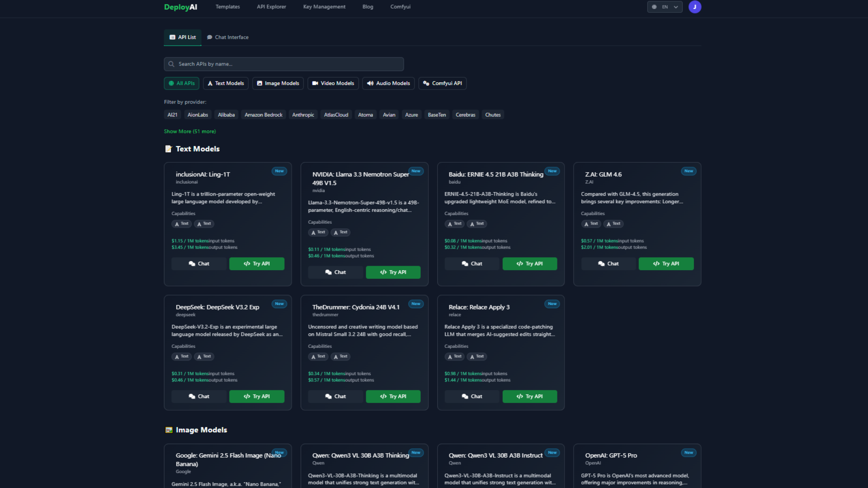Expand Show More providers list
This screenshot has height=488, width=868.
[x=190, y=131]
